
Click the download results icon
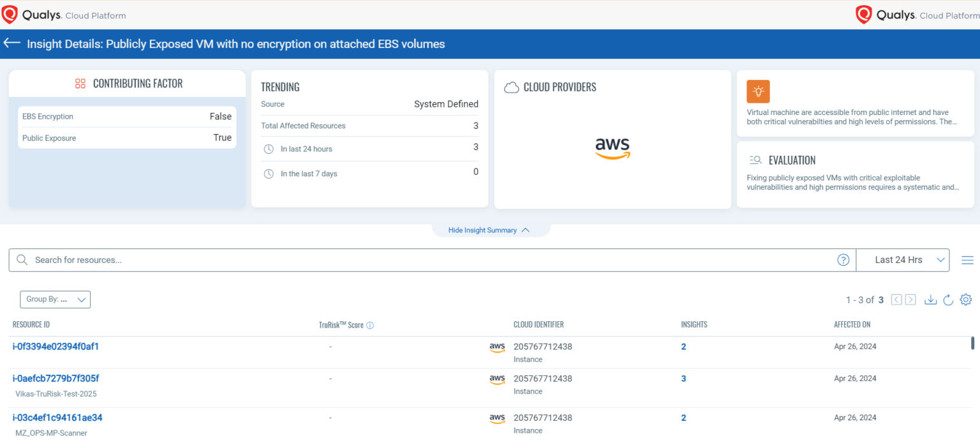931,299
